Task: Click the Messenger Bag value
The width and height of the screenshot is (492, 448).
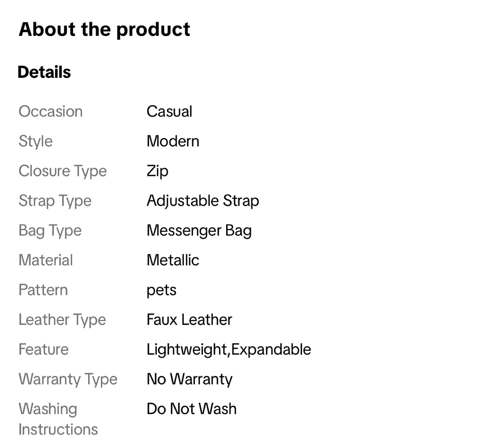Action: 199,230
